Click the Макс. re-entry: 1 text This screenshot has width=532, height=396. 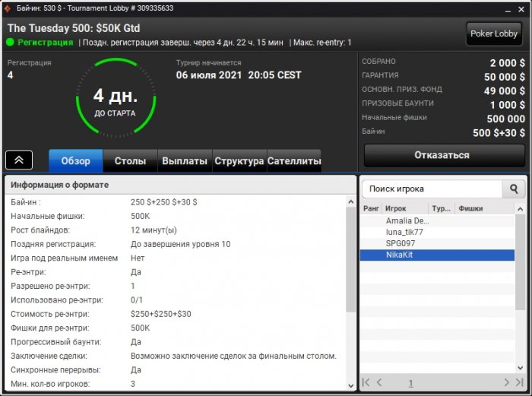coord(322,43)
